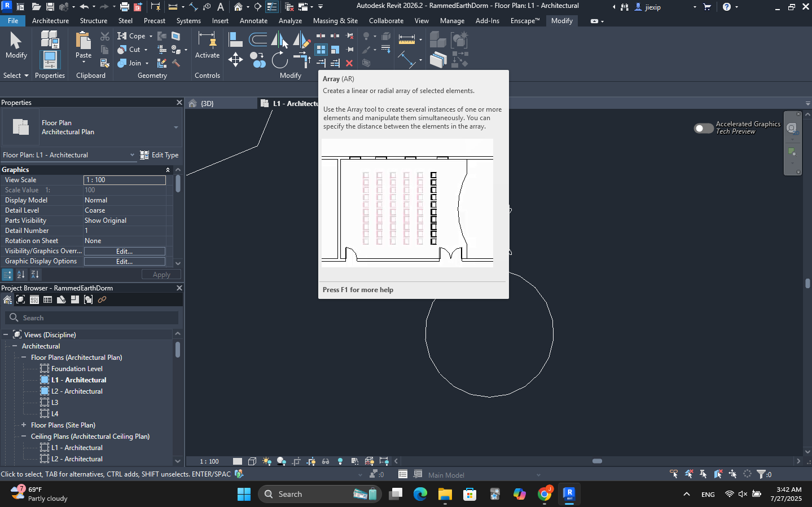Select the Array tool
Image resolution: width=812 pixels, height=507 pixels.
[321, 50]
